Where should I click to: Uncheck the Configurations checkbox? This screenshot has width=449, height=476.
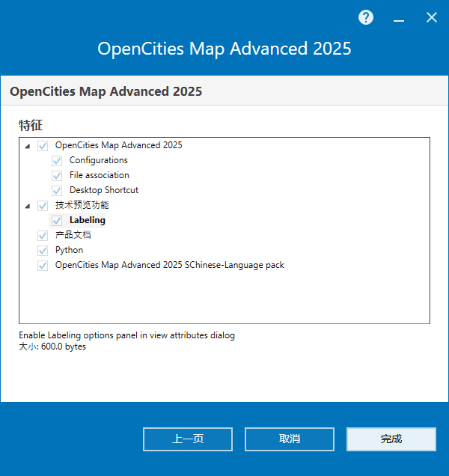coord(57,161)
